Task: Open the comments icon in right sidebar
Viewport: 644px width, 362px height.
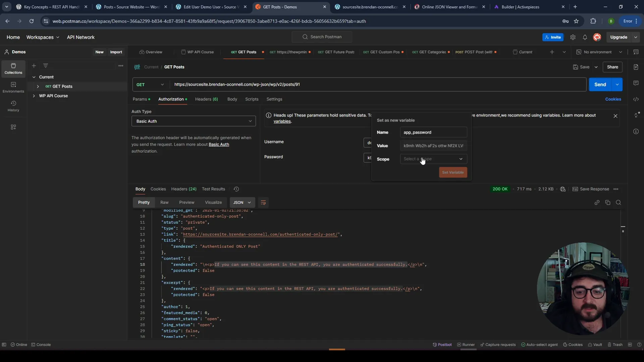Action: [636, 83]
